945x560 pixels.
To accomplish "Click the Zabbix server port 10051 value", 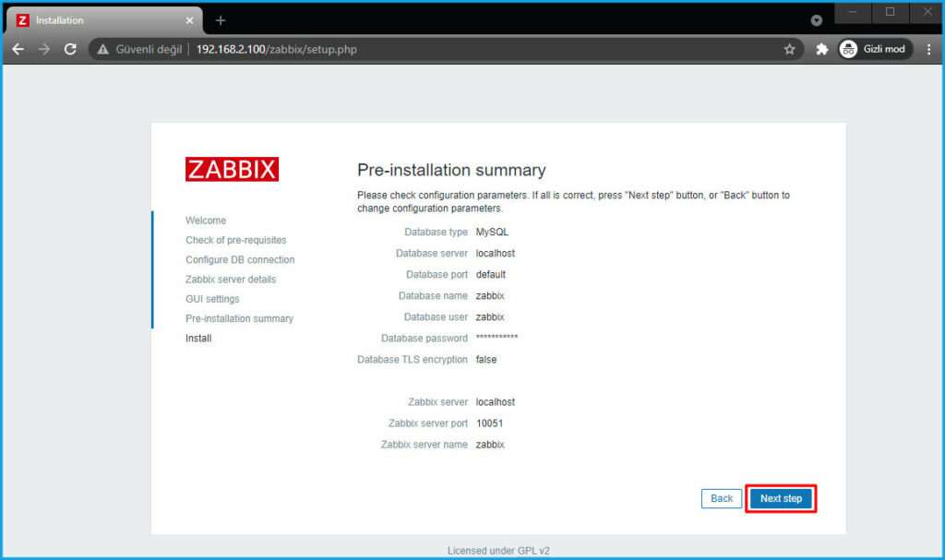I will (489, 423).
